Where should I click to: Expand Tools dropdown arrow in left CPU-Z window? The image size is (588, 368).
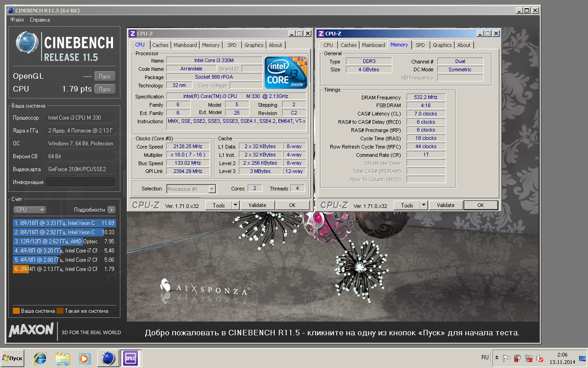pyautogui.click(x=236, y=205)
